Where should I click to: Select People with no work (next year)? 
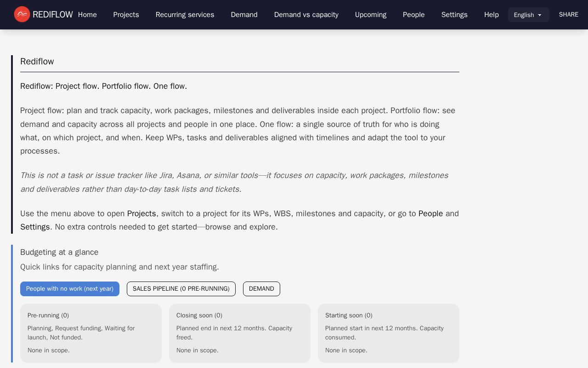tap(69, 289)
